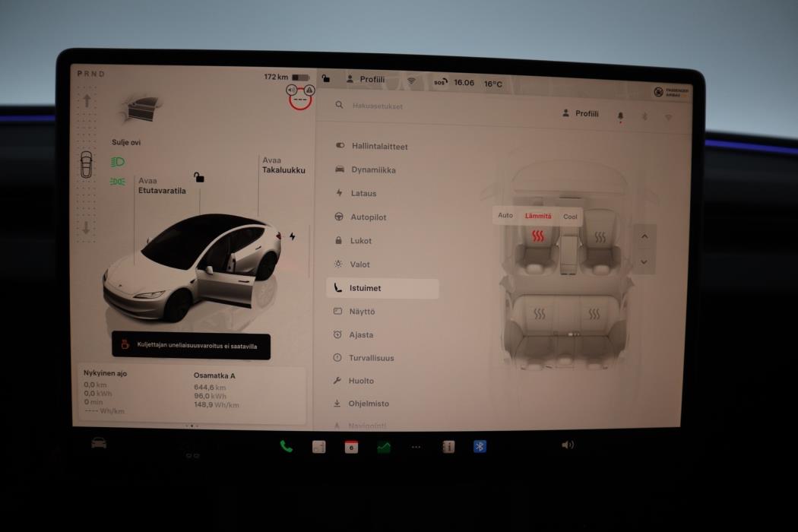Click the up chevron beside the seat diagram
Viewport: 798px width, 532px height.
644,237
